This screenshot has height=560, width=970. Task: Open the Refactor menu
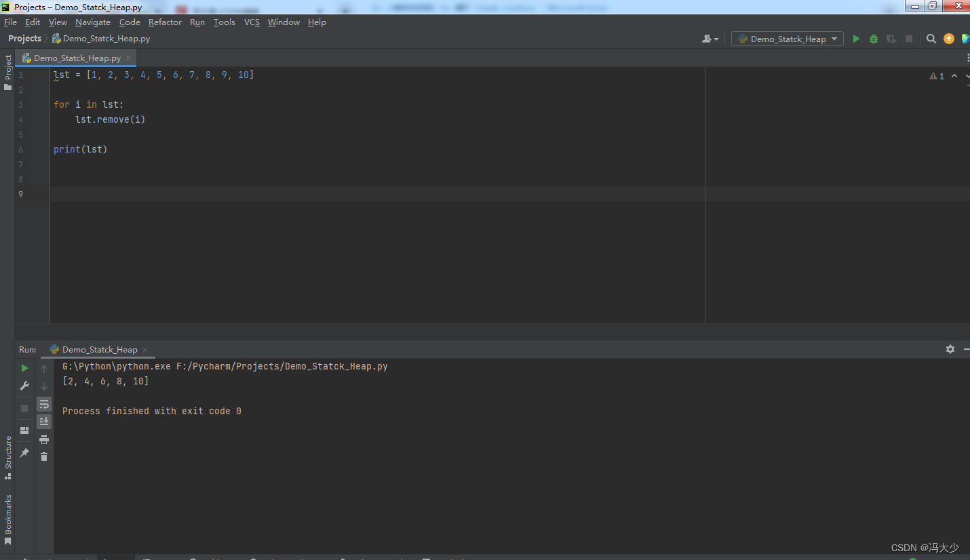point(165,22)
